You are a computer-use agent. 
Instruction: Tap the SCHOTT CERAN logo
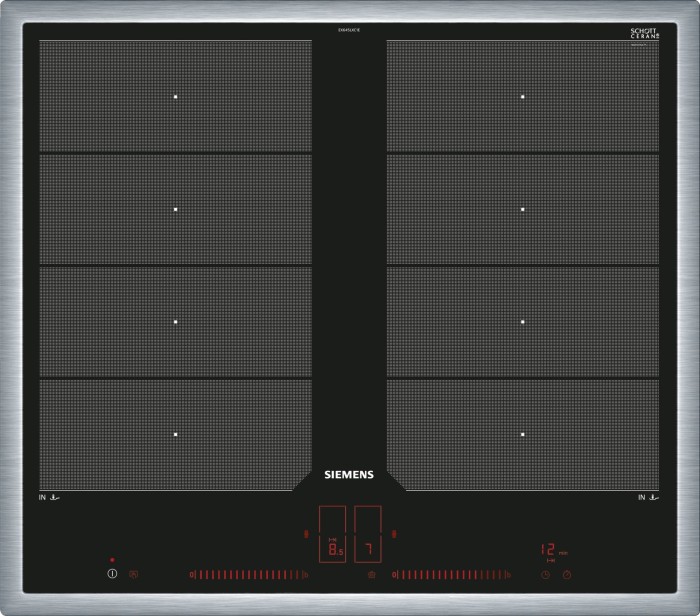644,33
